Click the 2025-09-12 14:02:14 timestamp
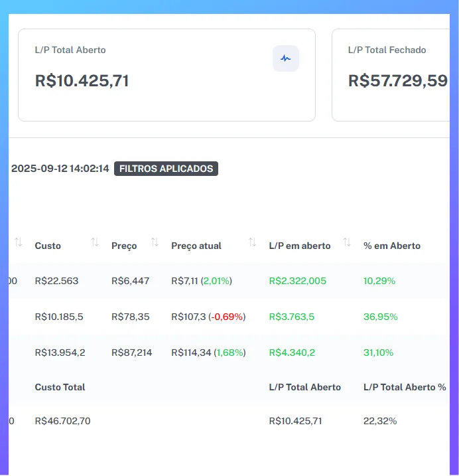Screen dimensions: 459x476 point(60,169)
